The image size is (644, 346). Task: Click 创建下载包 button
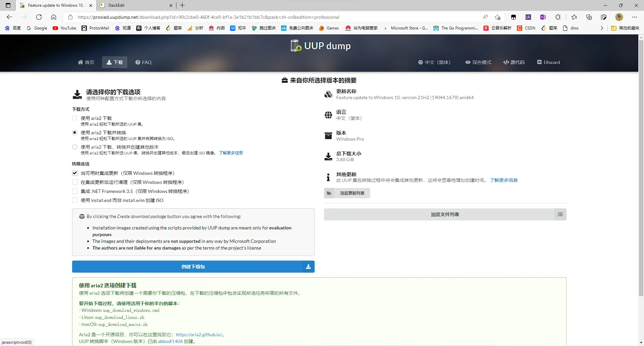pyautogui.click(x=193, y=267)
